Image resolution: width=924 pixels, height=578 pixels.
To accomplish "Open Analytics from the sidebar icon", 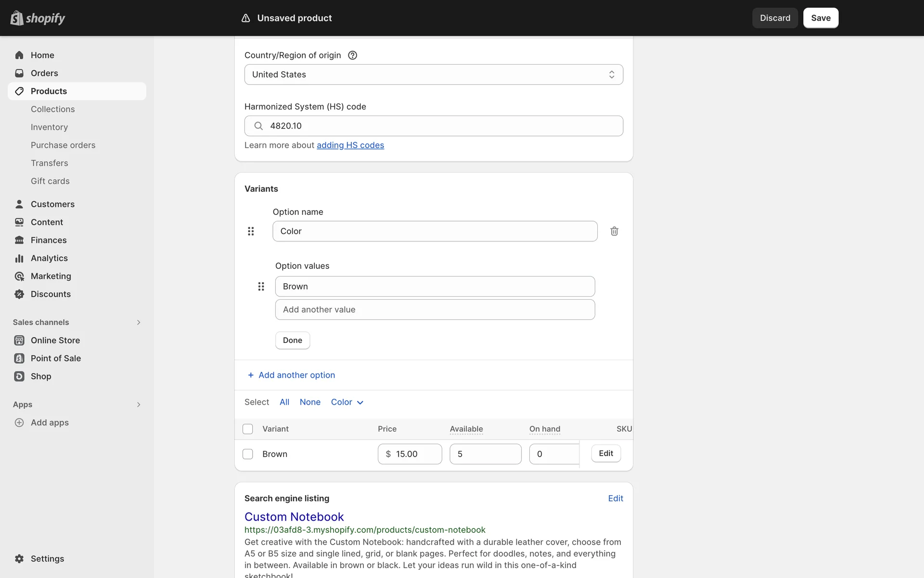I will [x=19, y=258].
